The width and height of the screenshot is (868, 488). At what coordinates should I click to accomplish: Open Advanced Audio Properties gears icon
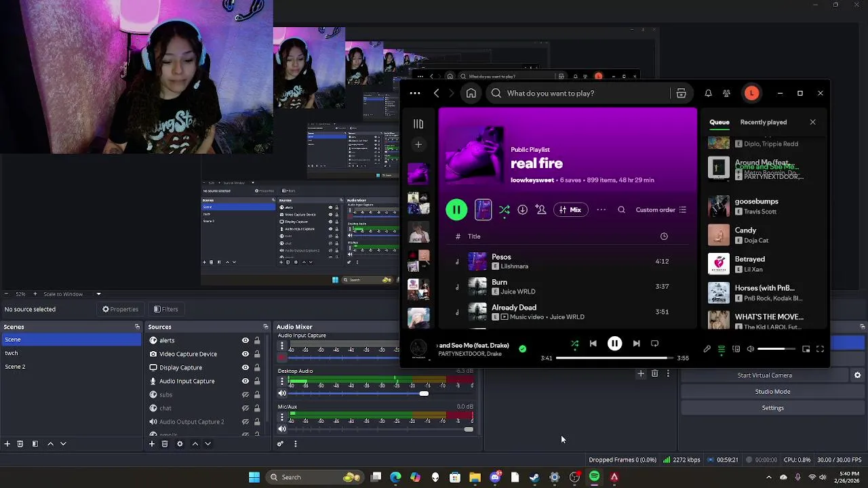click(x=280, y=444)
